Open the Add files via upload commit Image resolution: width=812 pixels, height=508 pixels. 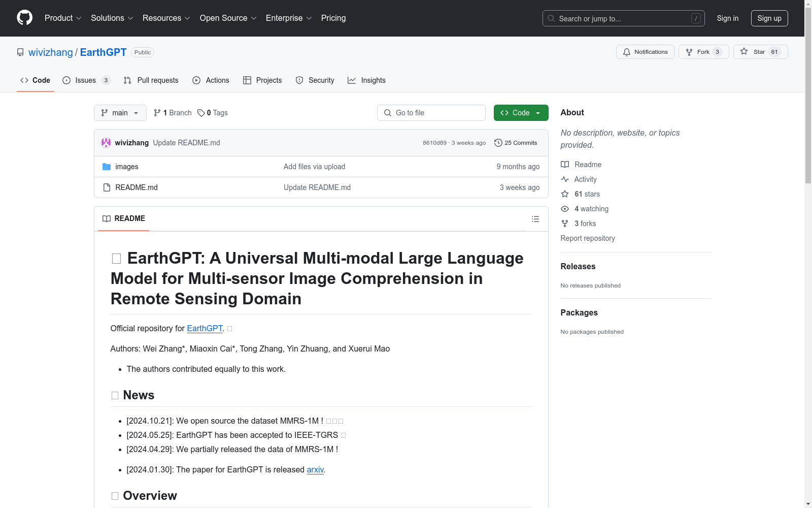pyautogui.click(x=315, y=167)
